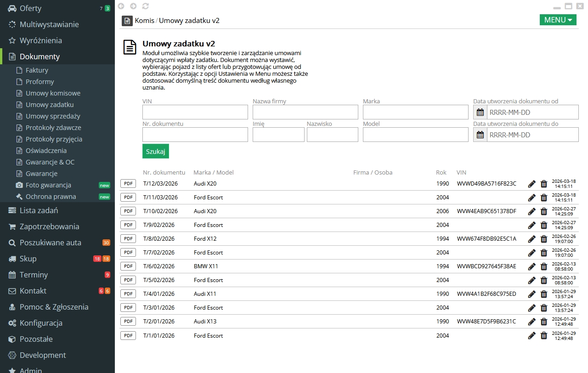Viewport: 588px width, 373px height.
Task: Click the pencil edit icon for T/12/03/2026
Action: coord(531,184)
